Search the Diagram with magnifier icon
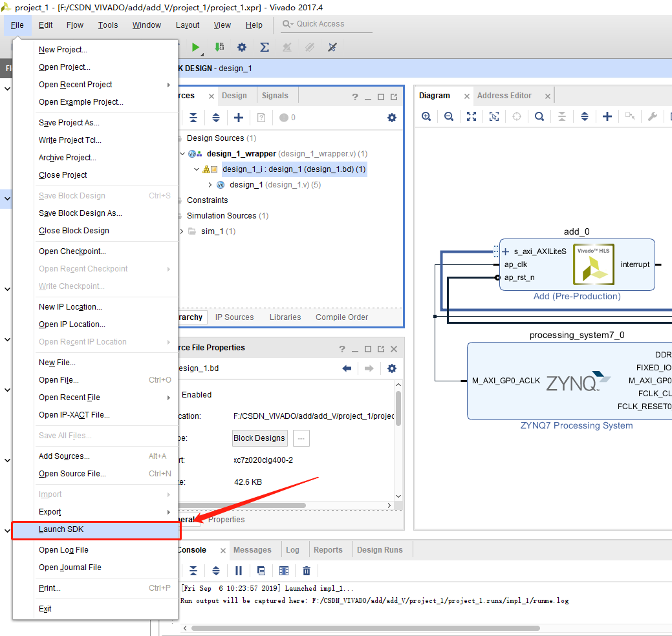The width and height of the screenshot is (672, 636). click(x=539, y=116)
